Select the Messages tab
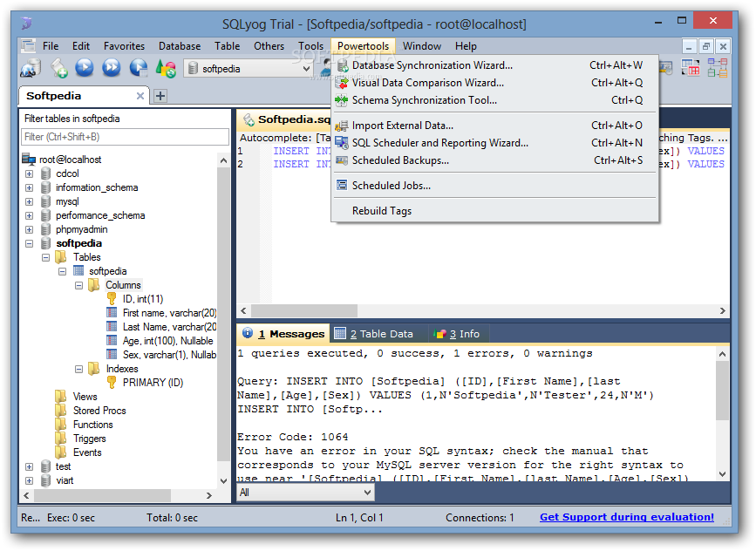 click(x=284, y=334)
